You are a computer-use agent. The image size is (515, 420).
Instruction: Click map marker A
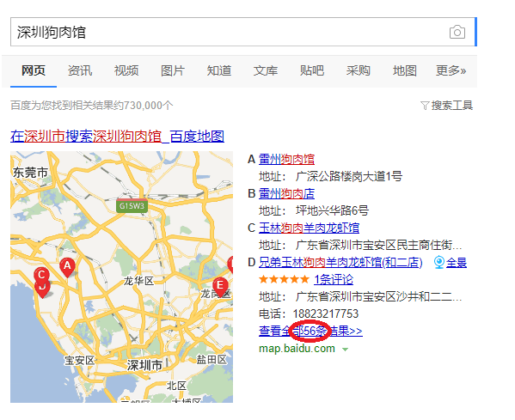pyautogui.click(x=67, y=267)
